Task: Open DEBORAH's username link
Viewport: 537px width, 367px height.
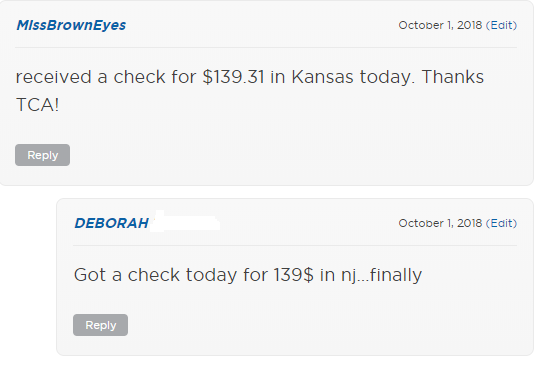Action: click(x=111, y=223)
